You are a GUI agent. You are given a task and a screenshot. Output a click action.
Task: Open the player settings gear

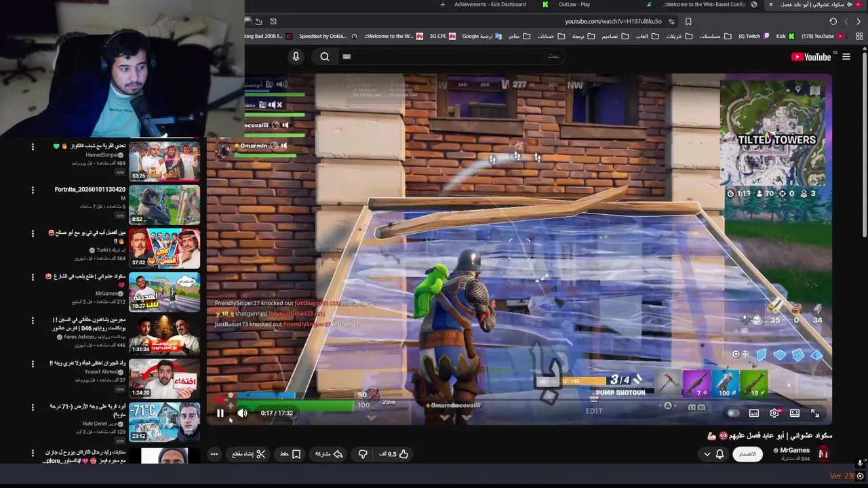[774, 413]
